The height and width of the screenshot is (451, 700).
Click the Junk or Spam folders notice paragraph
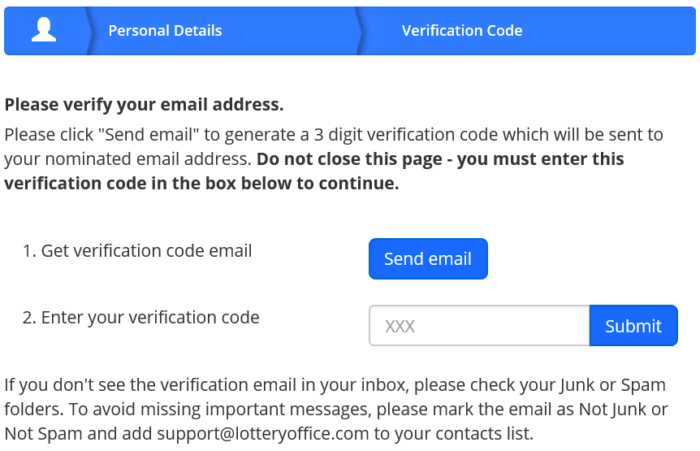point(336,409)
